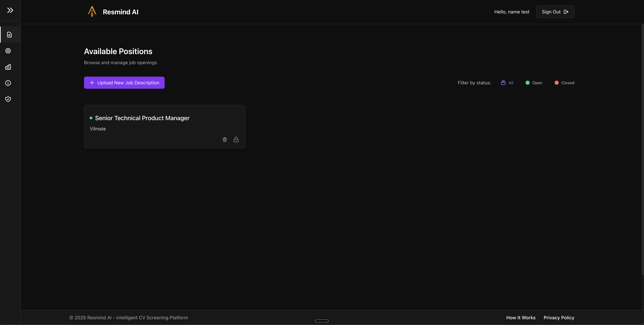Click the plus icon on the upload button
This screenshot has height=325, width=644.
point(92,83)
